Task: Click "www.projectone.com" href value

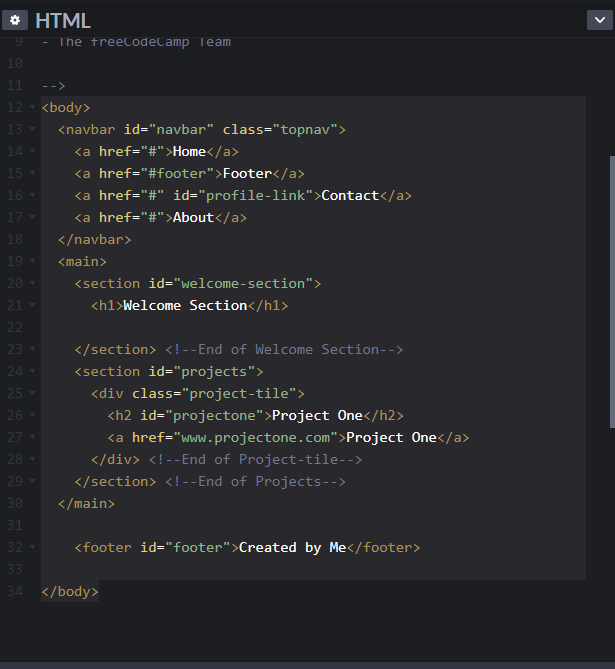Action: click(256, 438)
